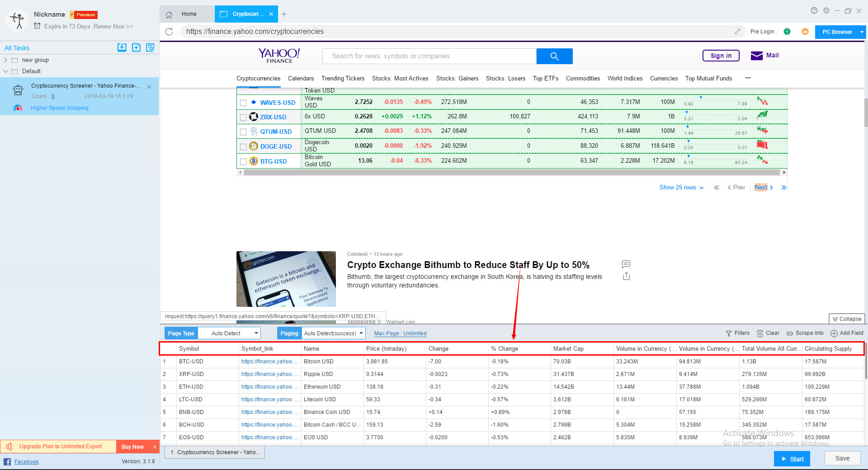The width and height of the screenshot is (868, 470).
Task: Click the Filters funnel icon
Action: point(729,334)
